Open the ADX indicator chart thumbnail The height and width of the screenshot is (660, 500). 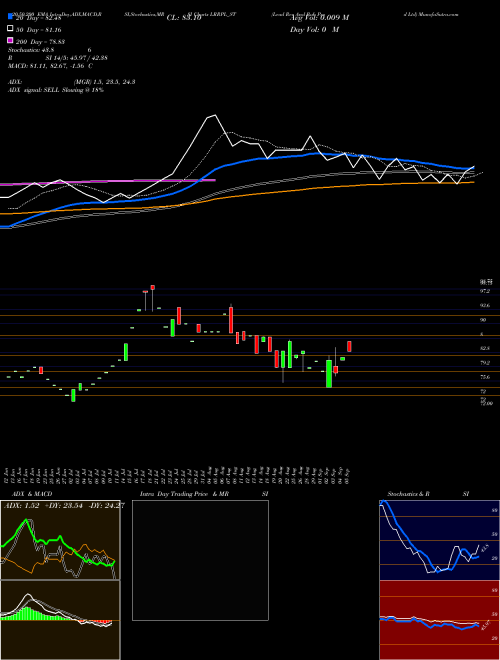pos(60,540)
